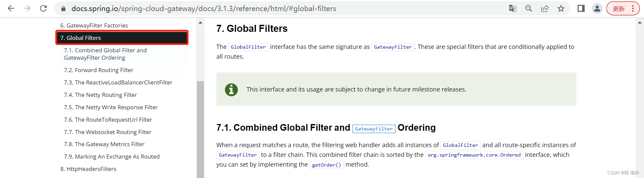Click the sidebar scrollbar up arrow

[x=200, y=23]
